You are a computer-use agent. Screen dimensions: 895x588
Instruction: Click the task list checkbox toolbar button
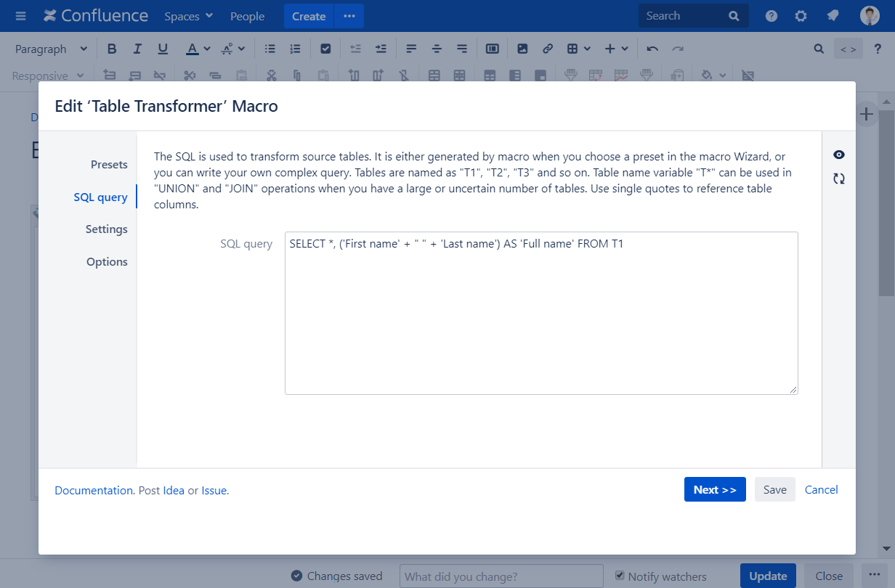click(325, 49)
